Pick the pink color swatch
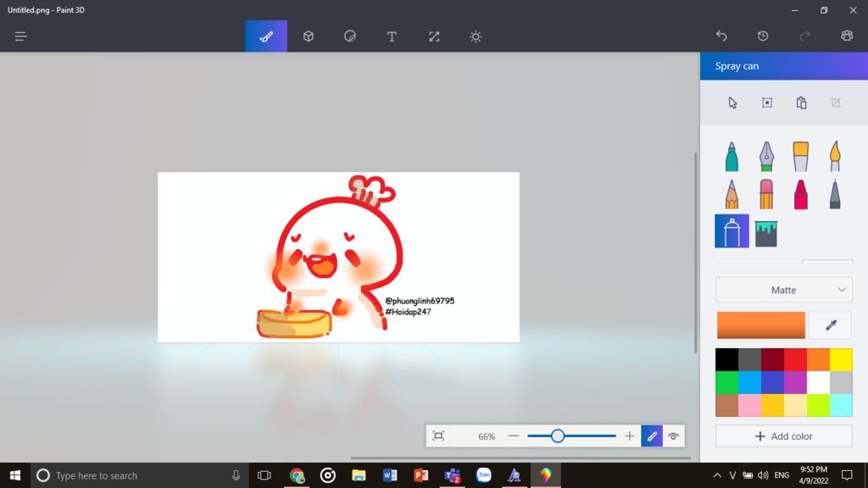The image size is (868, 488). point(749,405)
